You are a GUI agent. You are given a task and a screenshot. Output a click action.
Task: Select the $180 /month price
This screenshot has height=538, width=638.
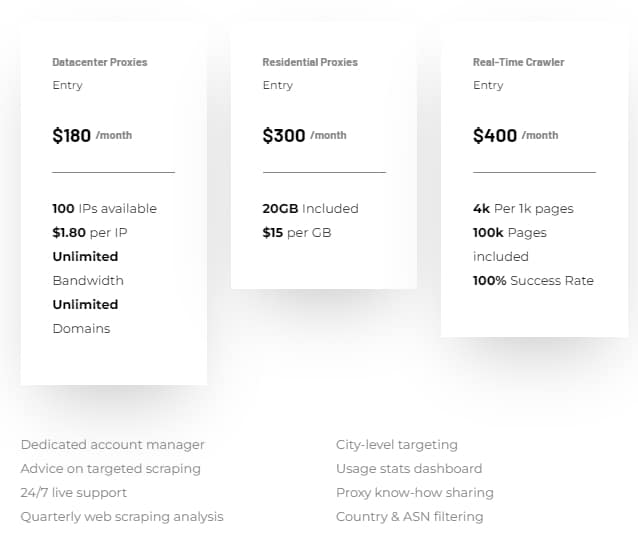(x=92, y=136)
